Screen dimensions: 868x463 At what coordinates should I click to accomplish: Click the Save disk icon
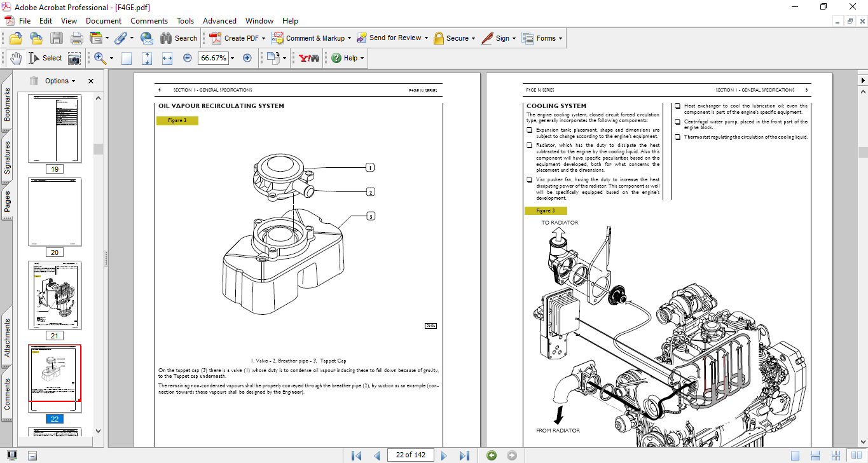[57, 38]
